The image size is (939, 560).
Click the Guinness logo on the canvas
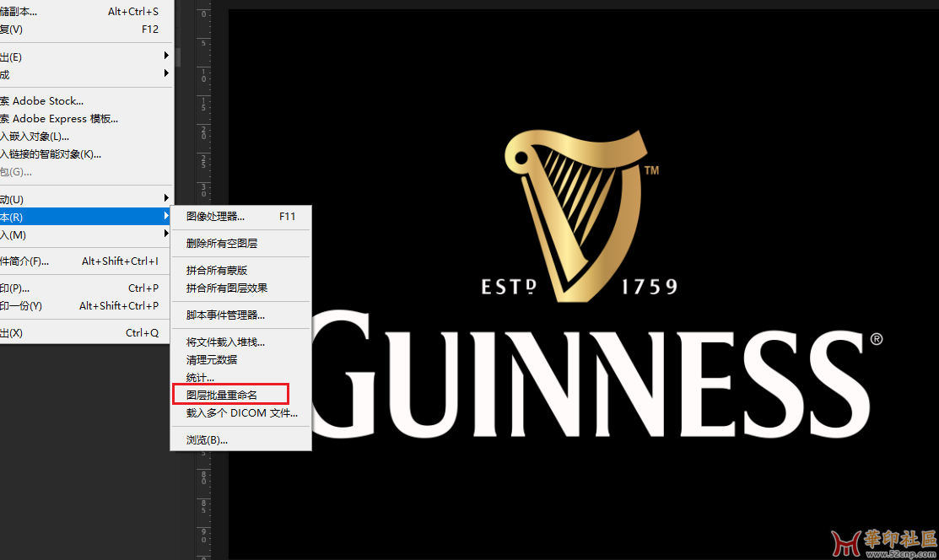(x=596, y=284)
